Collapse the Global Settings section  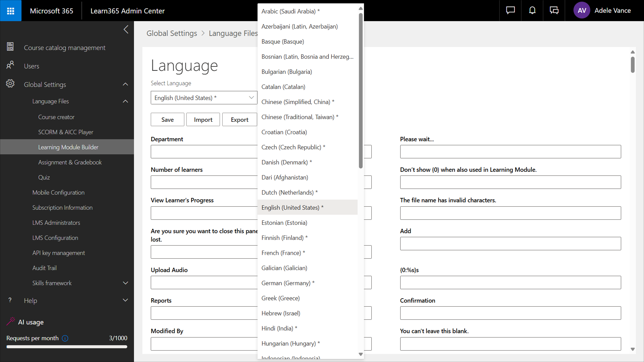[x=125, y=85]
